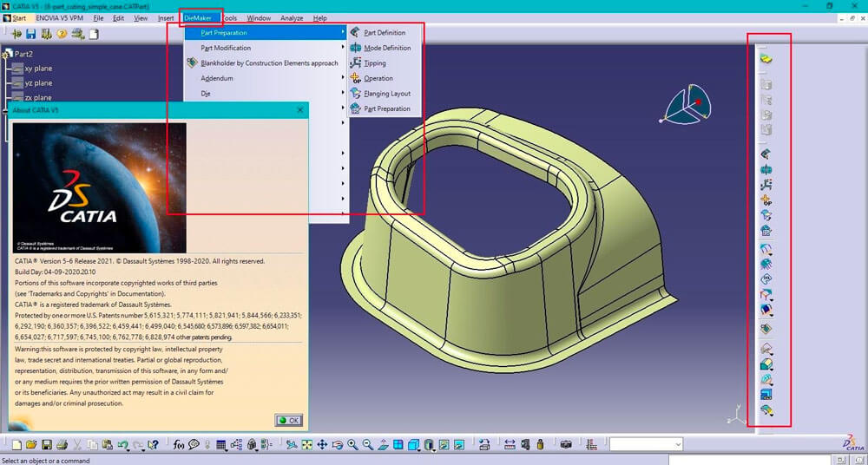Open the Start menu in menu bar
The width and height of the screenshot is (868, 465).
(x=15, y=18)
